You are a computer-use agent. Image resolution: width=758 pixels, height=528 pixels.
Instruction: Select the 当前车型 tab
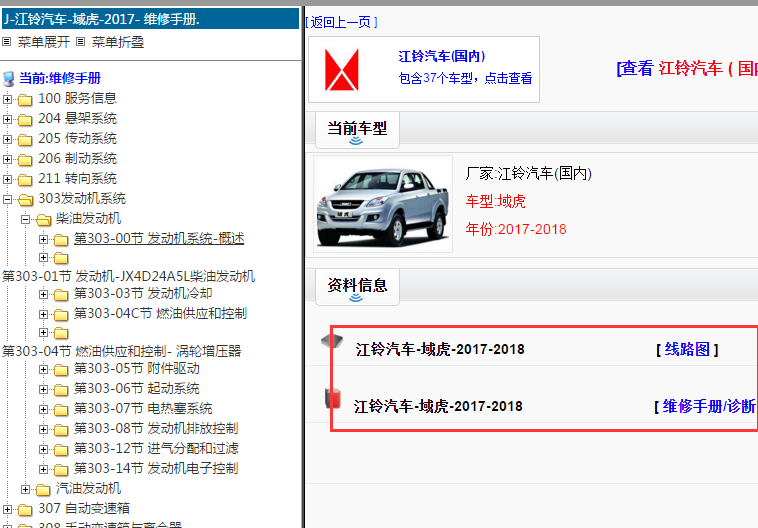coord(357,130)
